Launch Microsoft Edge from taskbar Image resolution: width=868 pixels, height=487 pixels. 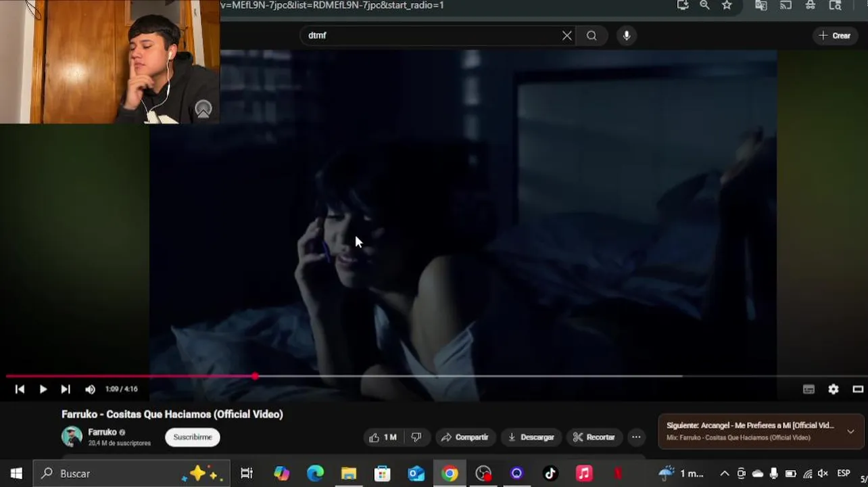[x=315, y=473]
